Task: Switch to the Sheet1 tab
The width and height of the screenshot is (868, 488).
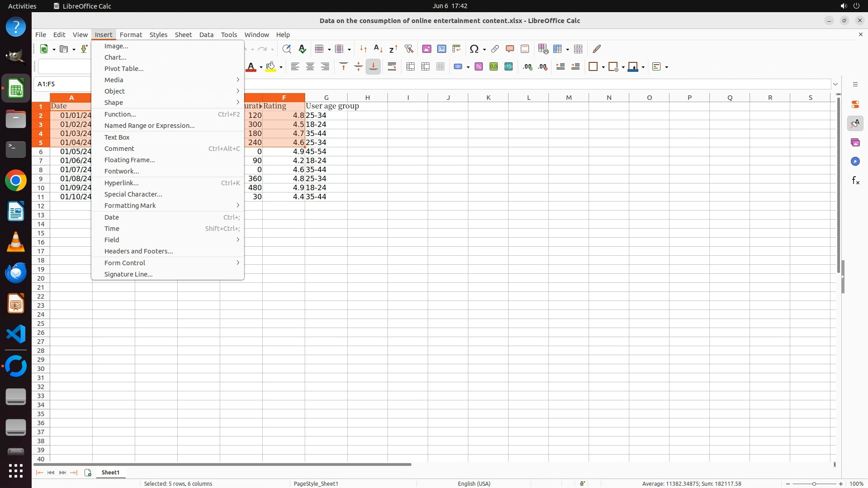Action: 110,472
